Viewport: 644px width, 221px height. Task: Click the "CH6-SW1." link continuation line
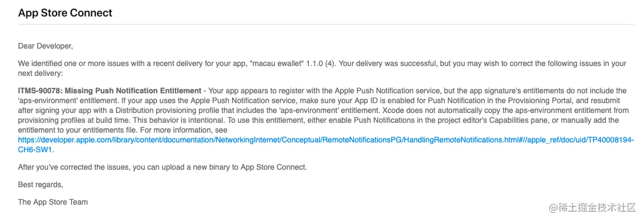[x=36, y=150]
